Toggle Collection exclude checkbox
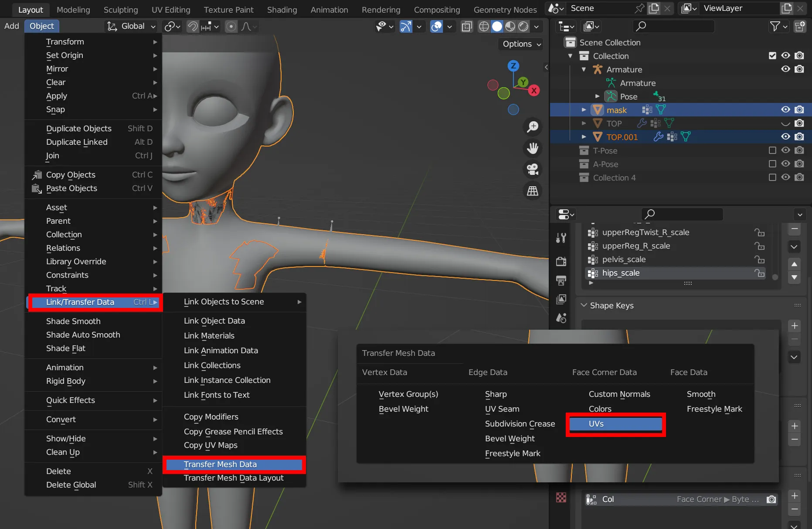Viewport: 812px width, 529px height. point(772,55)
